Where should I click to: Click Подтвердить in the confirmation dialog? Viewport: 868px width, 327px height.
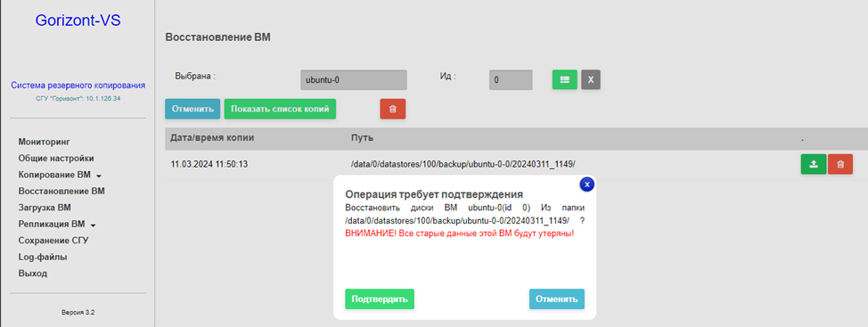[380, 298]
